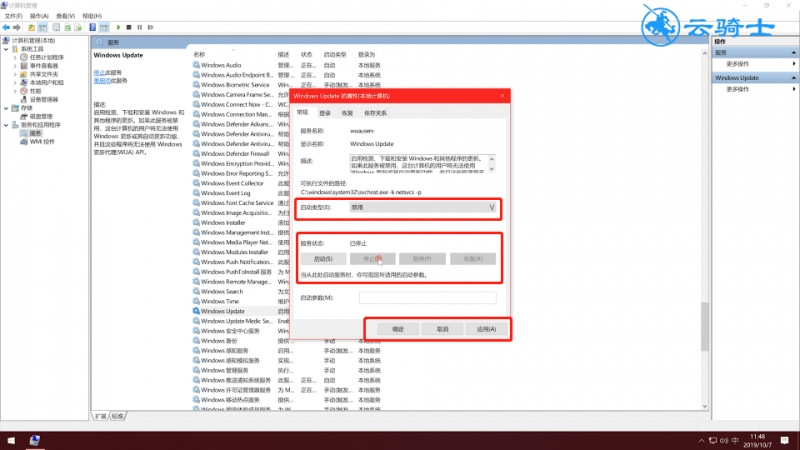Screen dimensions: 800x450
Task: Switch to the 标准 view tab at bottom
Action: (118, 416)
